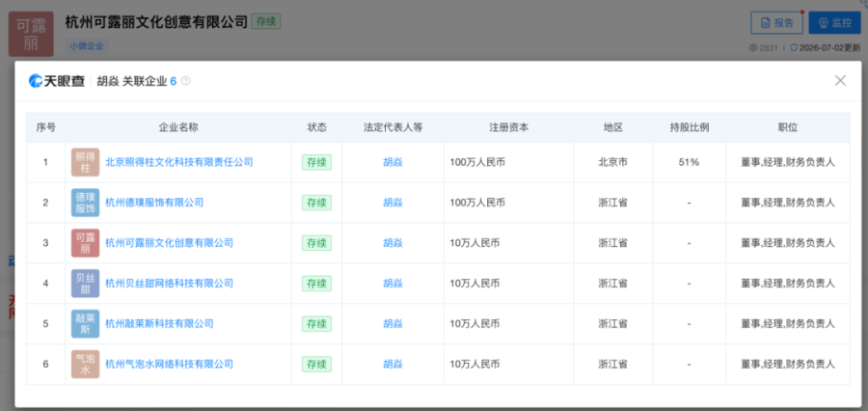Click 胡焱 in the 北京照得柱 row
Viewport: 868px width, 411px height.
click(x=393, y=162)
